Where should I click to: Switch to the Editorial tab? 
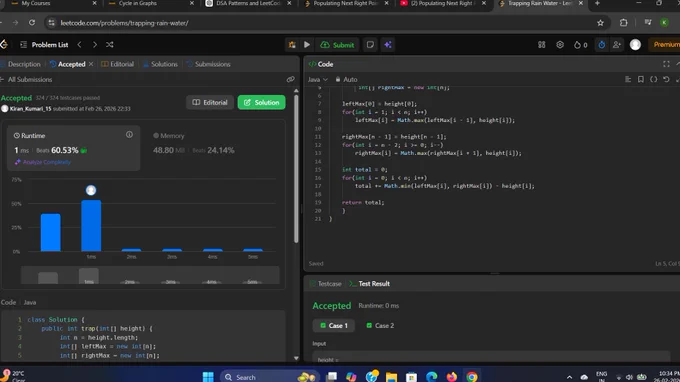118,64
